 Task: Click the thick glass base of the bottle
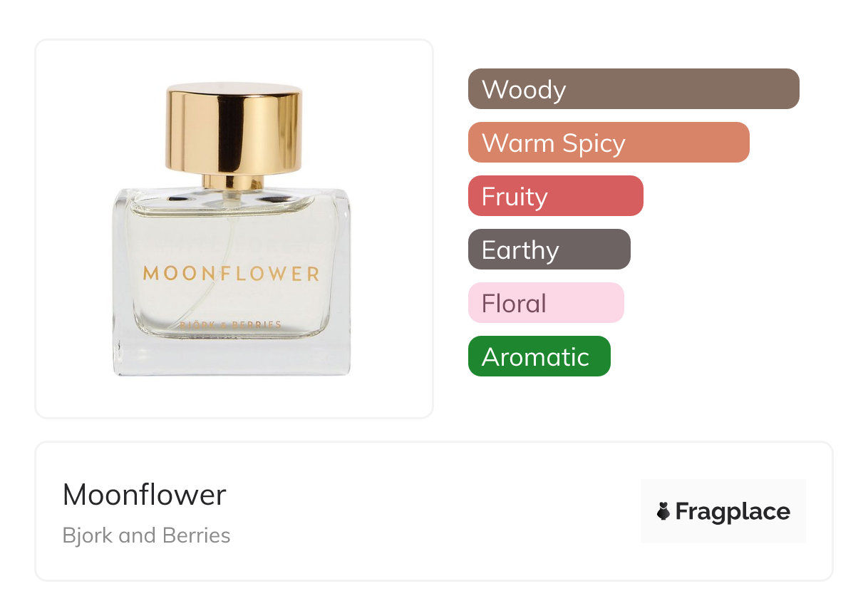232,359
